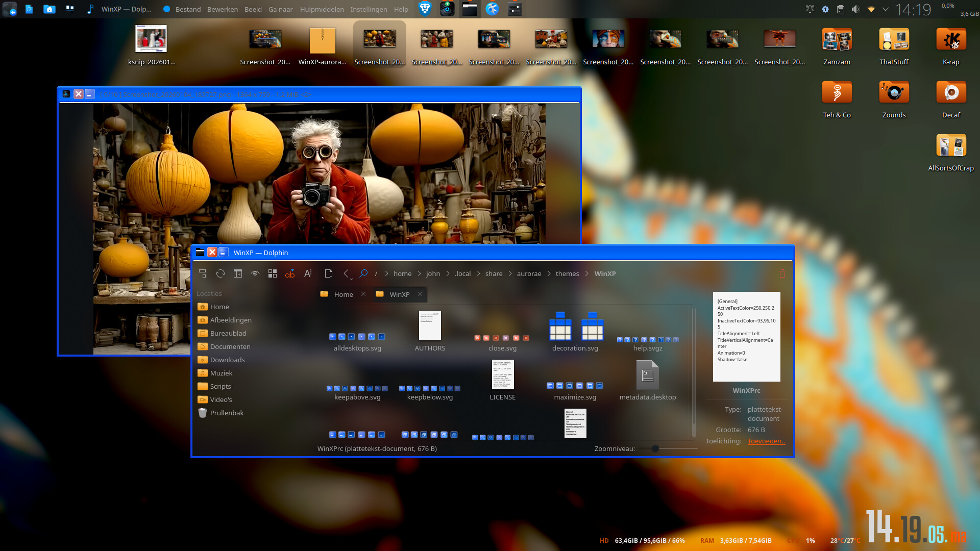Image resolution: width=980 pixels, height=551 pixels.
Task: Expand the chevron after 'aurorae' breadcrumb
Action: click(x=549, y=273)
